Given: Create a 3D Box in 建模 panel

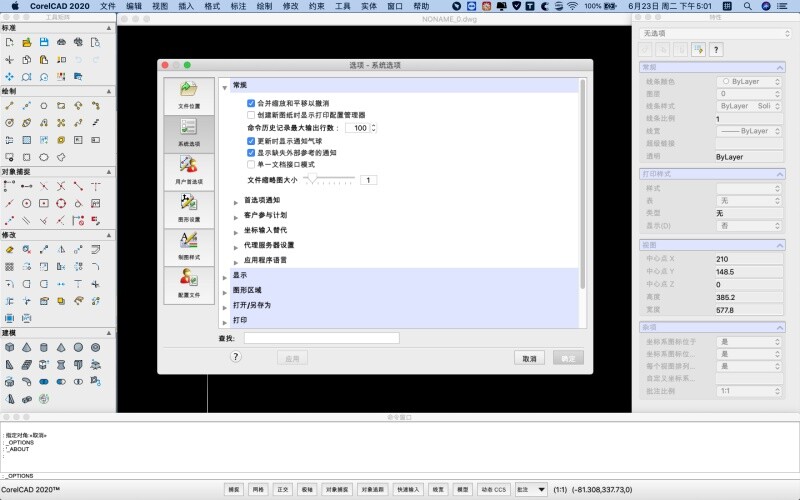Looking at the screenshot, I should (x=9, y=347).
